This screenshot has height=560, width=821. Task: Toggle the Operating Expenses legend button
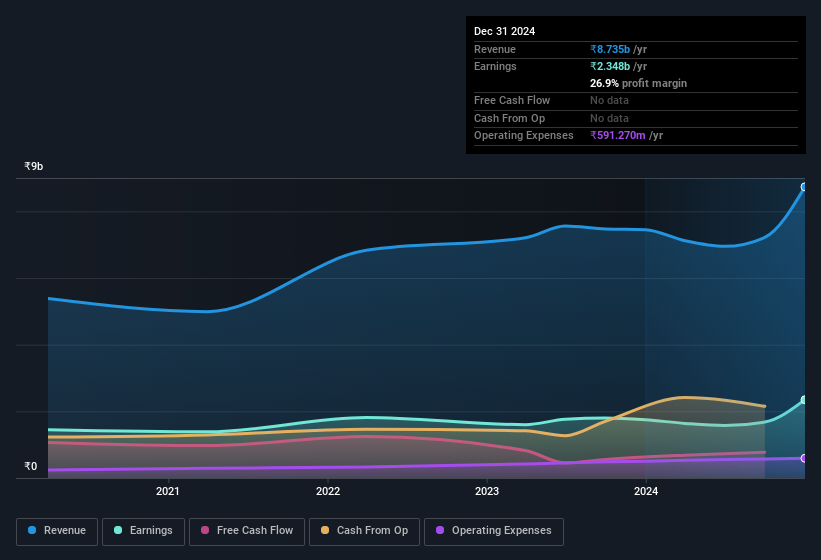(x=494, y=531)
